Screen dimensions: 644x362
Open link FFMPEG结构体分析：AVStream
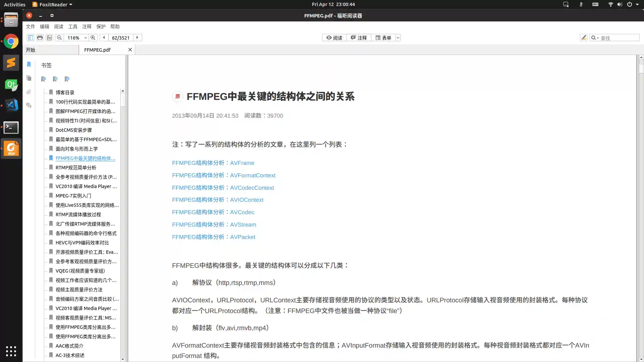point(214,225)
